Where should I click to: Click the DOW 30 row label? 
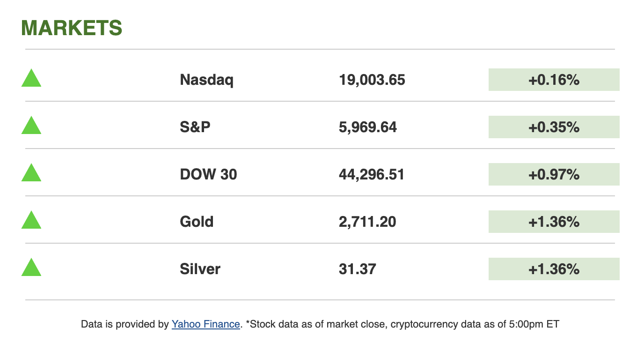[208, 174]
